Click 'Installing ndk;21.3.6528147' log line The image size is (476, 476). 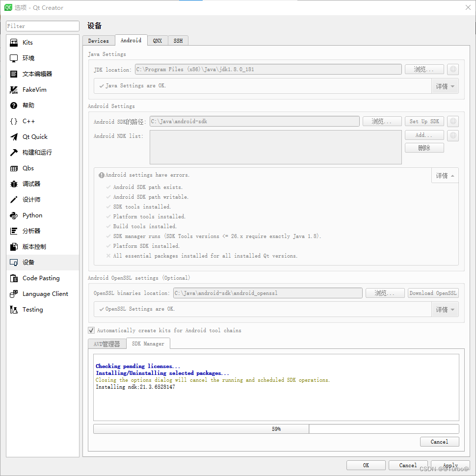[135, 387]
